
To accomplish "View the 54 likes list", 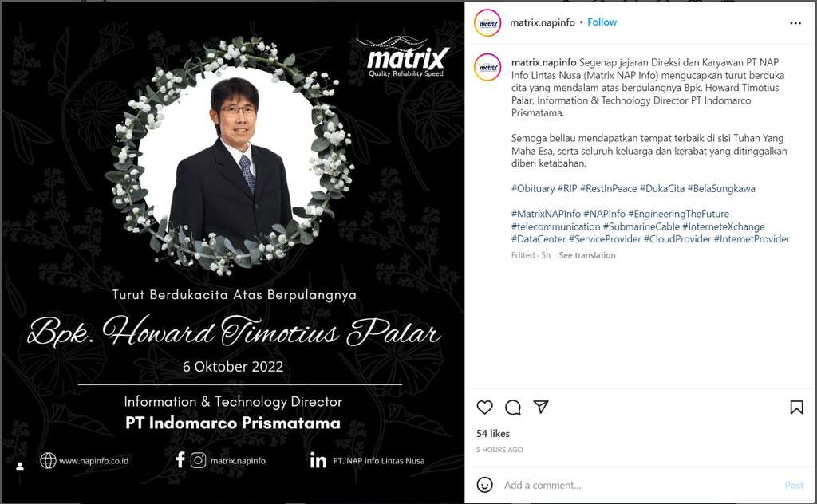I will coord(493,433).
